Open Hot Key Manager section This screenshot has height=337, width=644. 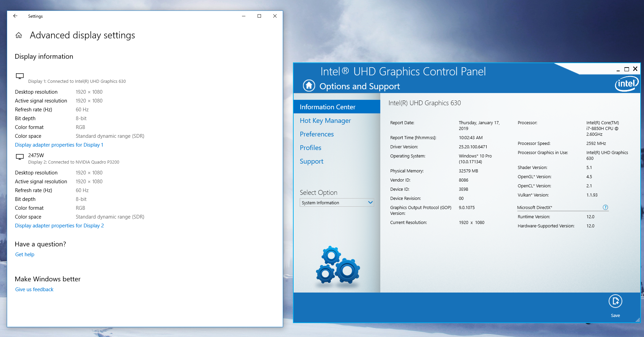(325, 120)
